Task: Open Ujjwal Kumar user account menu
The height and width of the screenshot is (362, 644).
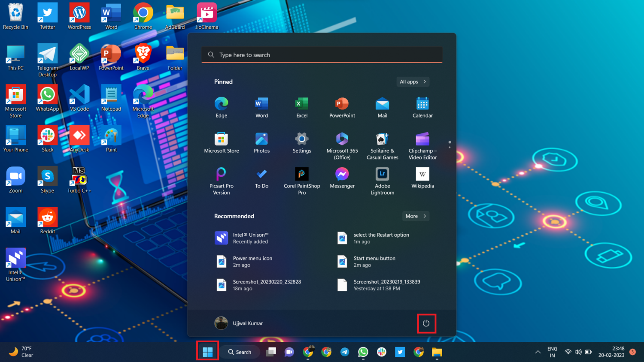Action: point(239,323)
